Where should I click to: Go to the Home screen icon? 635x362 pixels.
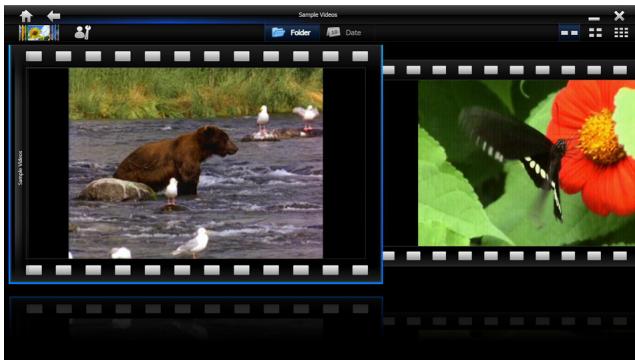pyautogui.click(x=26, y=16)
